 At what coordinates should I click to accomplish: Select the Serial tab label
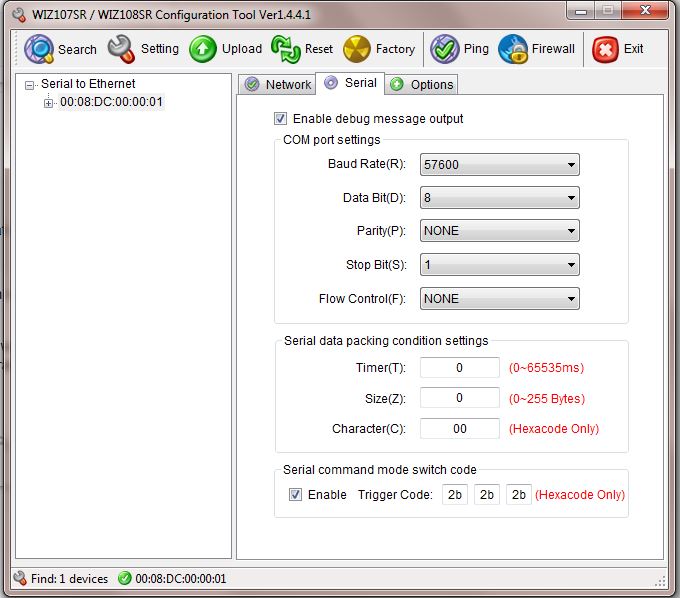pyautogui.click(x=361, y=82)
